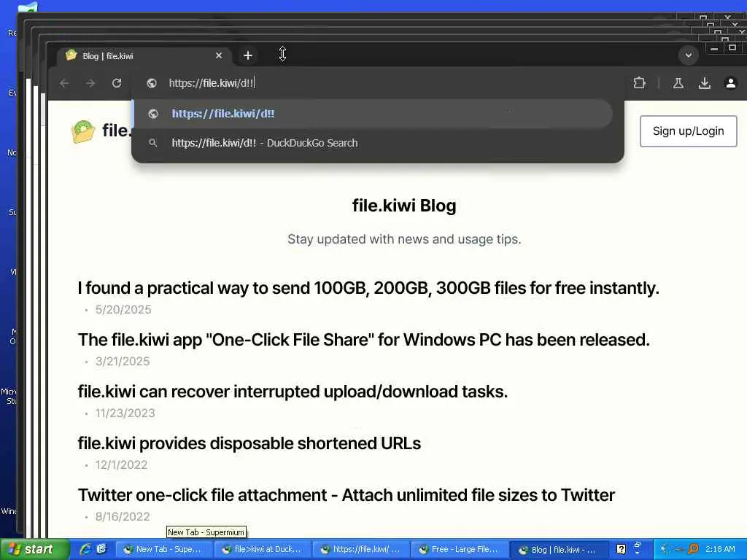Open a new tab with the plus button
The height and width of the screenshot is (560, 747).
click(248, 55)
